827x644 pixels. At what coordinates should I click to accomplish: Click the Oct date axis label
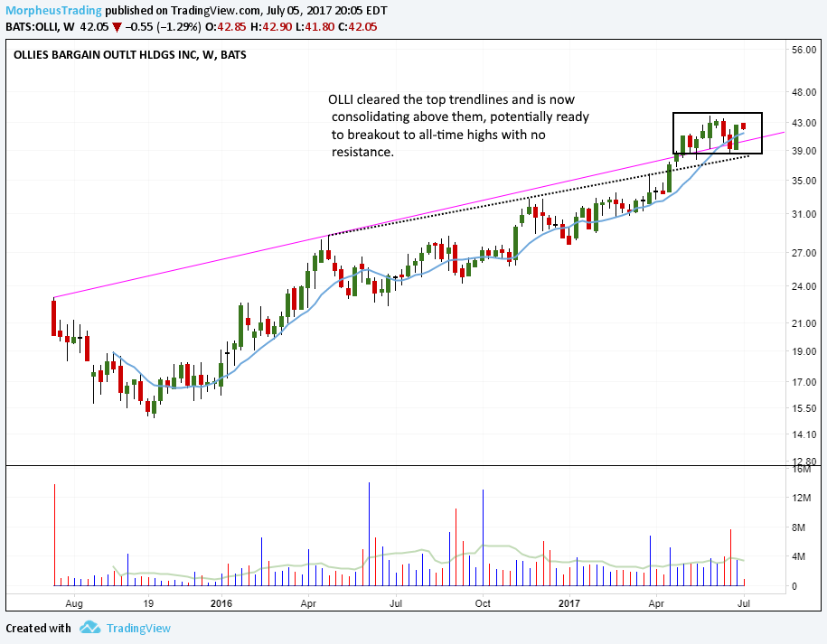(483, 603)
